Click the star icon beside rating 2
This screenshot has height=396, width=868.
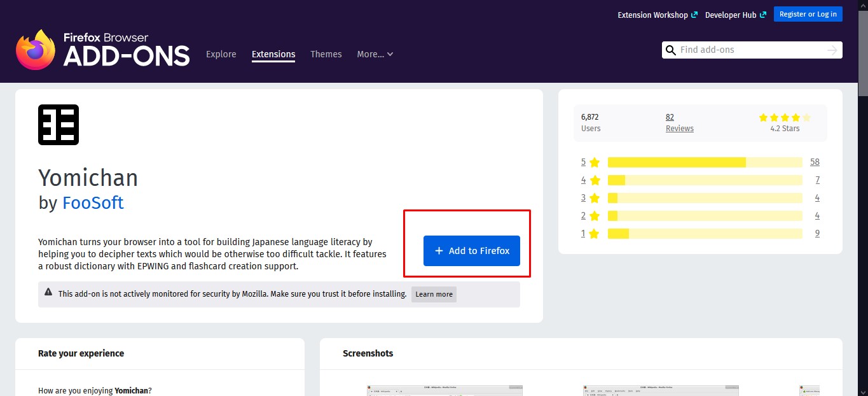pyautogui.click(x=595, y=216)
